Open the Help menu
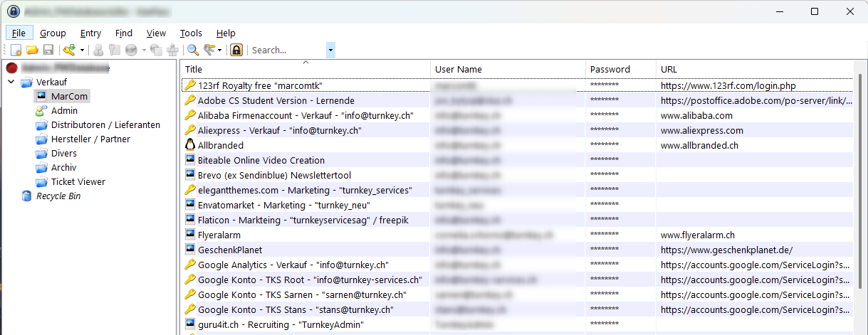Screen dimensions: 868x335 click(x=226, y=33)
